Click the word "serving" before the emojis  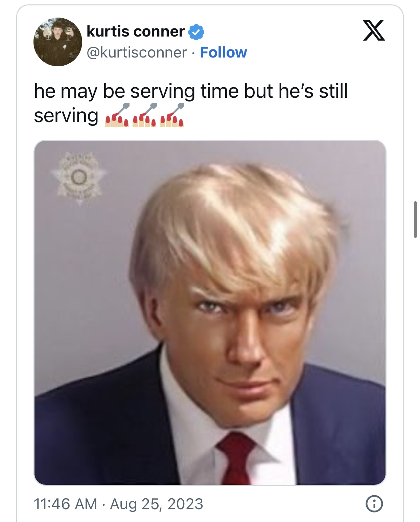tap(66, 116)
